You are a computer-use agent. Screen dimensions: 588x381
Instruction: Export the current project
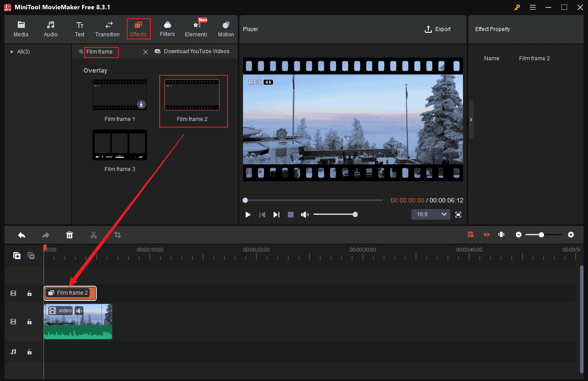pyautogui.click(x=438, y=29)
